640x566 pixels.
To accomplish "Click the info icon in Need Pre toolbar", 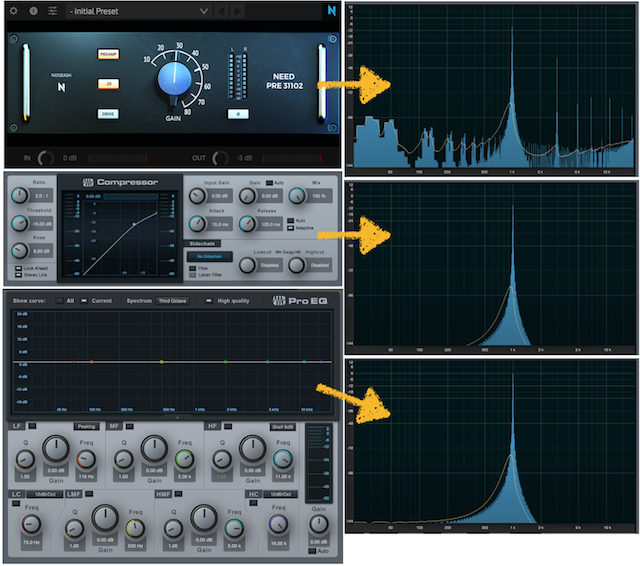I will click(33, 11).
